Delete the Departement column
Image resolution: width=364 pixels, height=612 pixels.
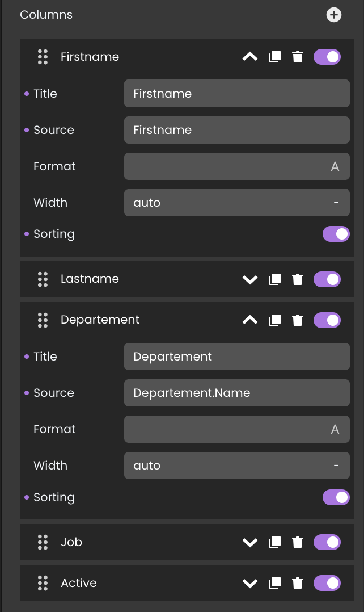tap(297, 320)
